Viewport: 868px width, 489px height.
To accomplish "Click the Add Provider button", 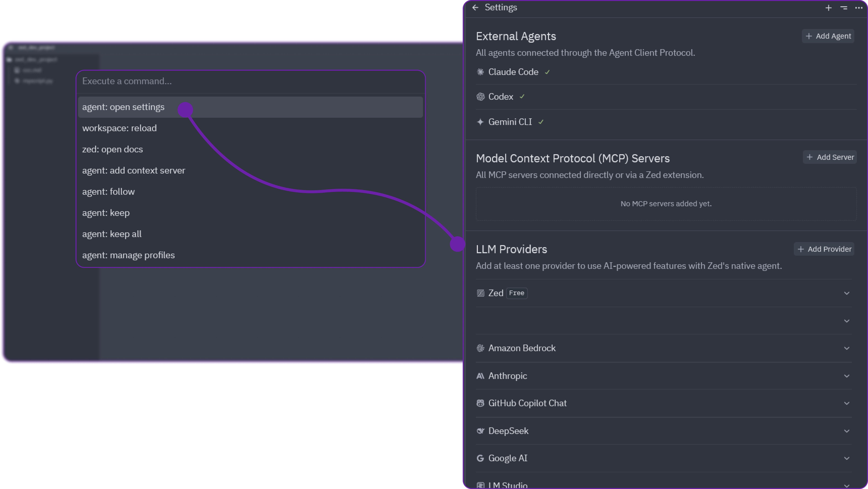I will (824, 249).
